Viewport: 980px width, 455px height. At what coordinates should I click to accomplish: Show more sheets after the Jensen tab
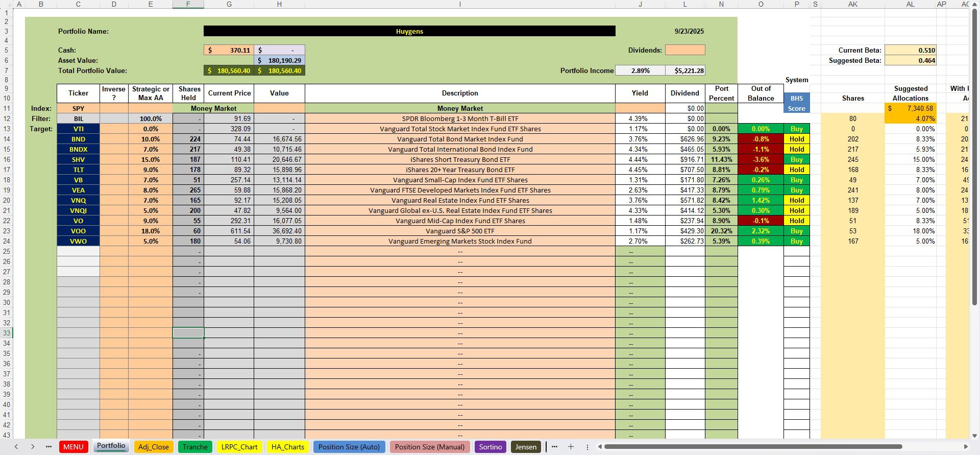(x=554, y=447)
